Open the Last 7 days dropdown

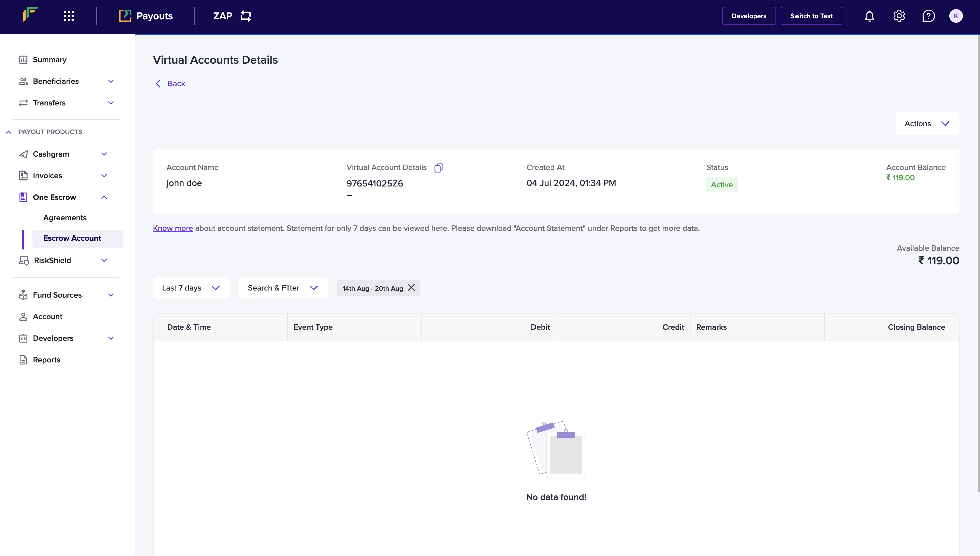pyautogui.click(x=191, y=288)
